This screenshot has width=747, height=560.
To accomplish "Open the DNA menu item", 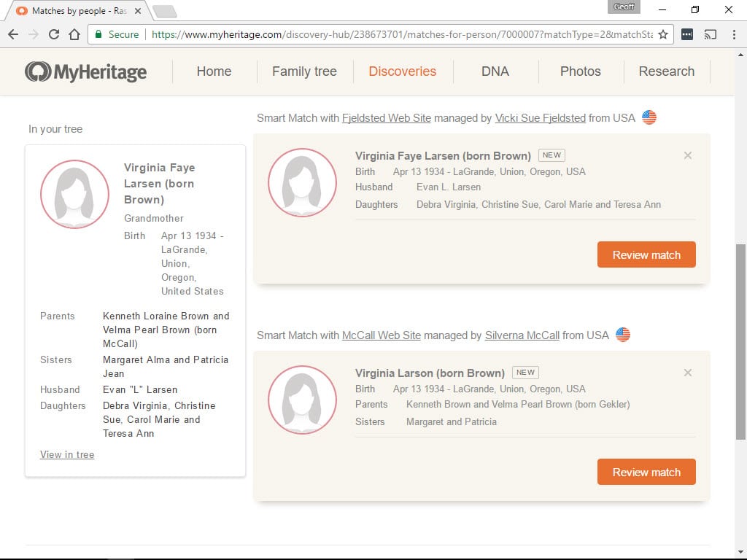I will click(495, 71).
